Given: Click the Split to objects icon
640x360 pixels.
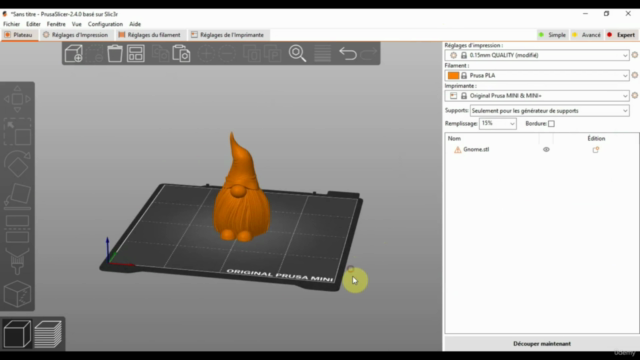Looking at the screenshot, I should [252, 53].
